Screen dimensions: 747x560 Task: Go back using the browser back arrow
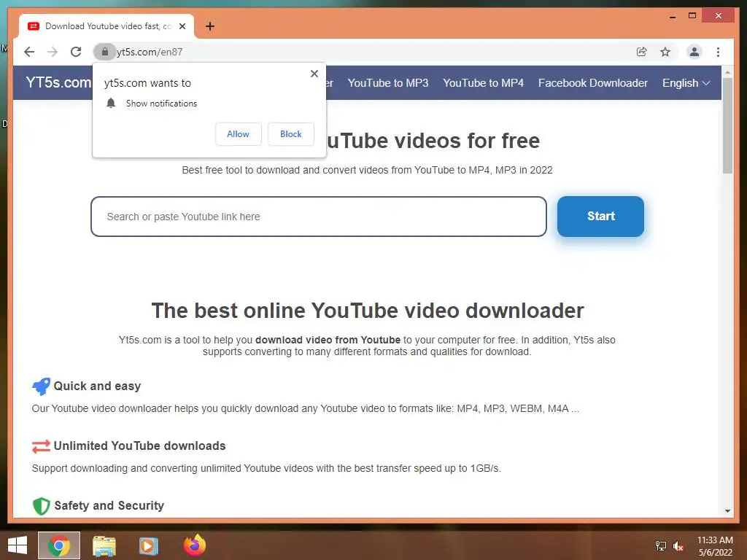[x=29, y=52]
